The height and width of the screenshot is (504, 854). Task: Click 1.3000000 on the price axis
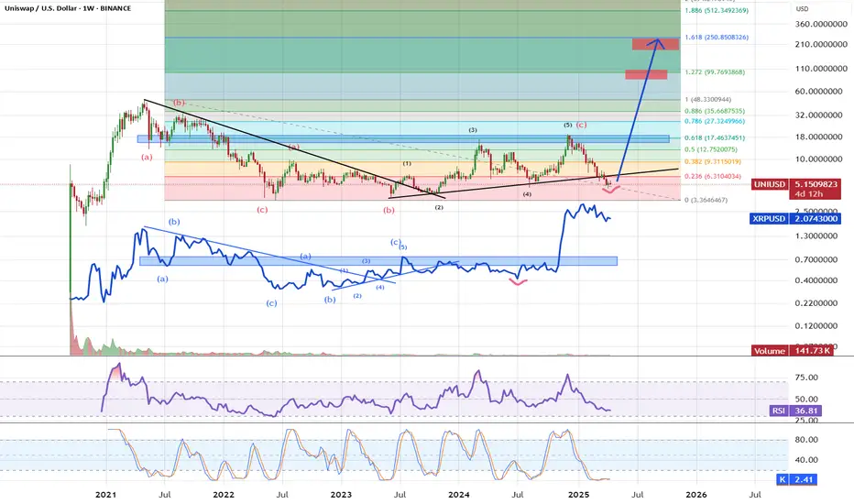click(x=816, y=236)
